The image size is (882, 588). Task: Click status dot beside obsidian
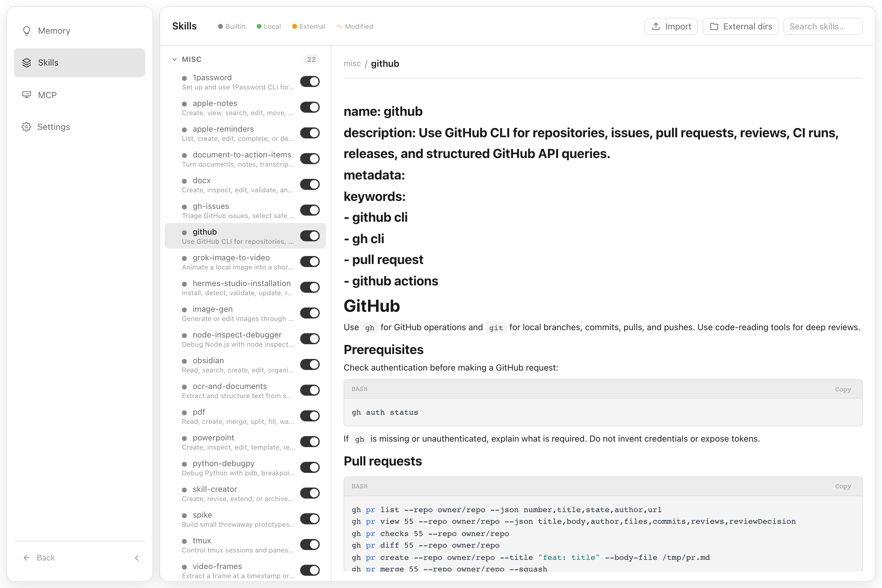[184, 361]
